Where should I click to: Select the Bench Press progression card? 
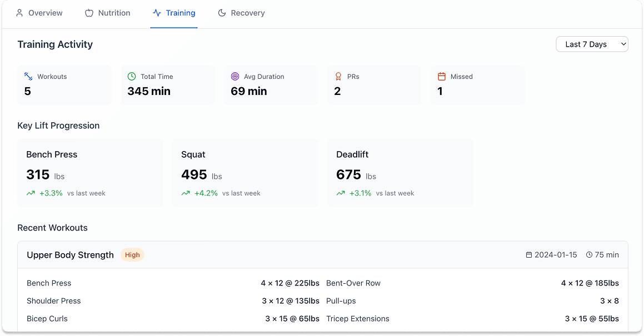(x=90, y=173)
